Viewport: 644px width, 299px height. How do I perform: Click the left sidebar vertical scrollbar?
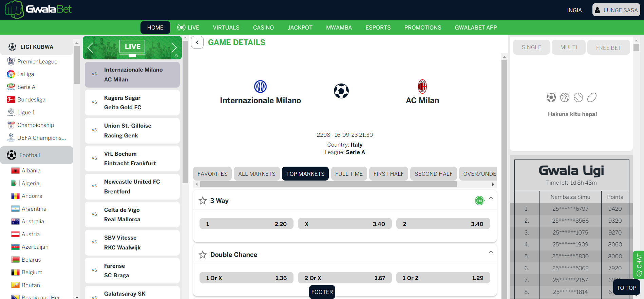point(77,64)
